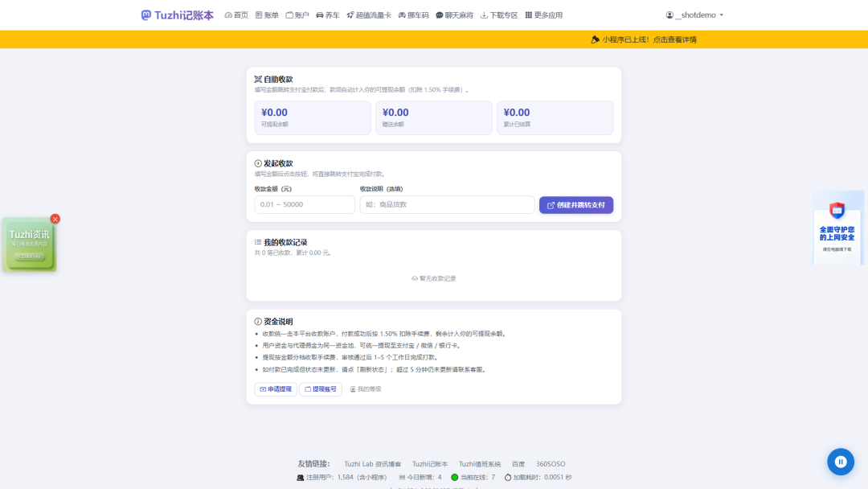Go to the 账户 accounts menu item
The height and width of the screenshot is (489, 868).
click(297, 15)
